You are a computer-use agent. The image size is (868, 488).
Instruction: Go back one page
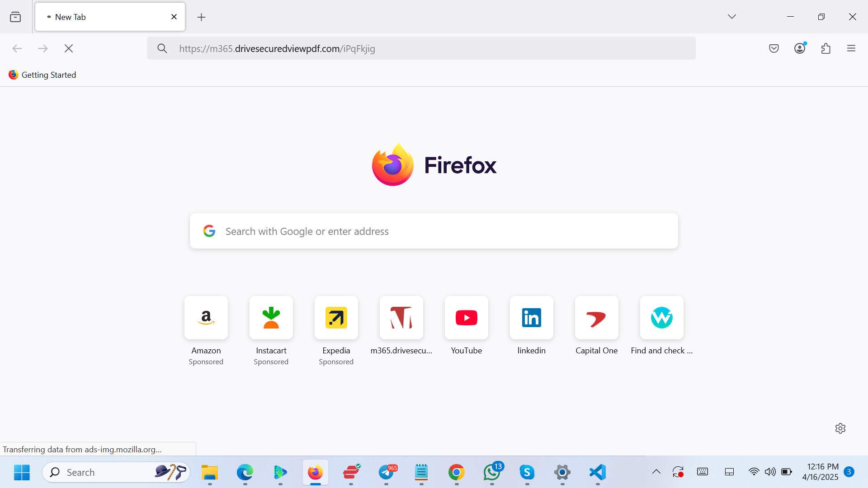[17, 48]
